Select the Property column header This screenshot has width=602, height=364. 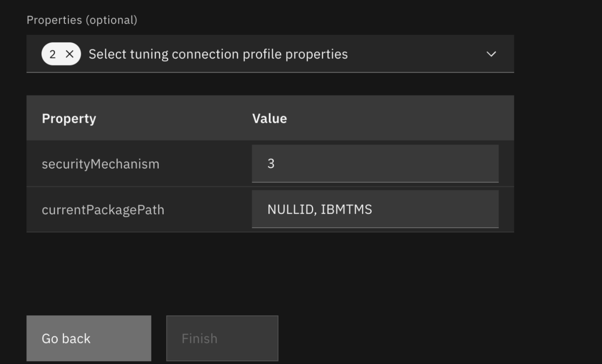coord(69,118)
